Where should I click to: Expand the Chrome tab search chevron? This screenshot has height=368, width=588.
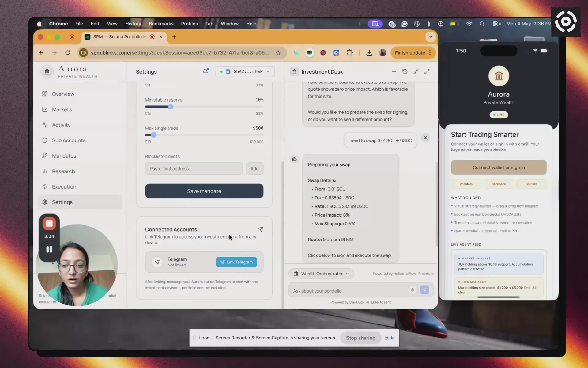coord(431,37)
